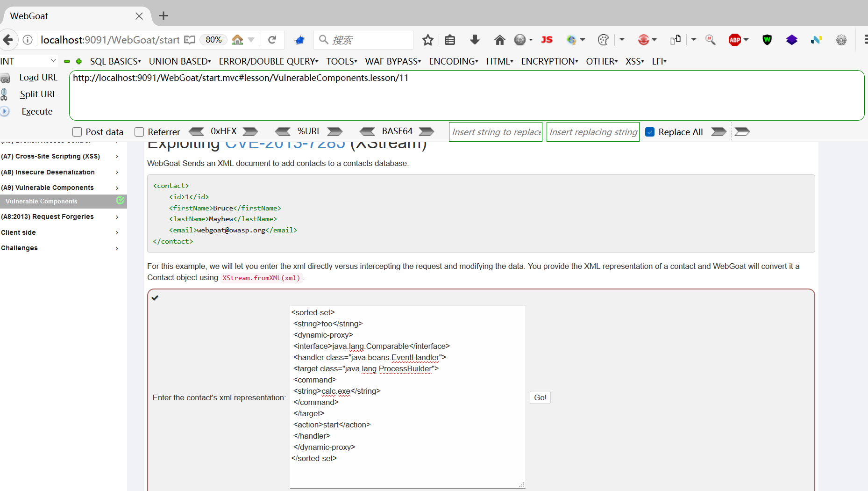Open the HTML menu
The height and width of the screenshot is (491, 868).
499,61
